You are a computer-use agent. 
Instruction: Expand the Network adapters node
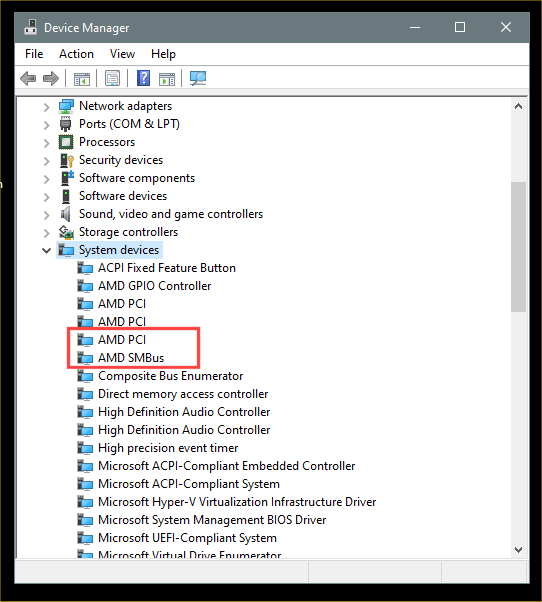click(46, 107)
